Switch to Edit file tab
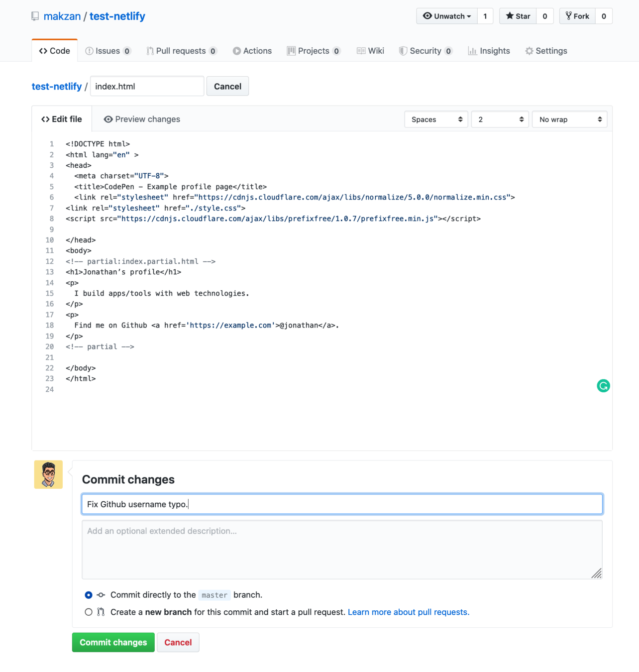Image resolution: width=639 pixels, height=672 pixels. [62, 119]
